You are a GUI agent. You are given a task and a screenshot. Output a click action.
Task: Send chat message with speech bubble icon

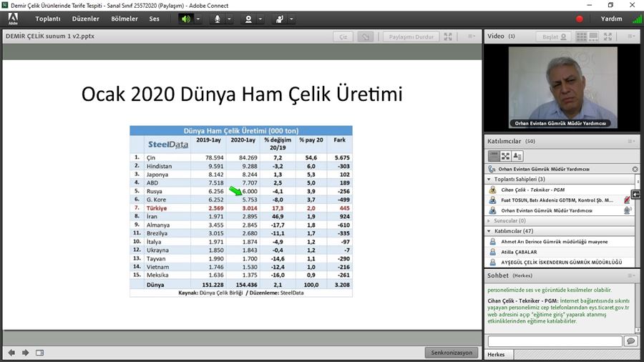coord(630,341)
